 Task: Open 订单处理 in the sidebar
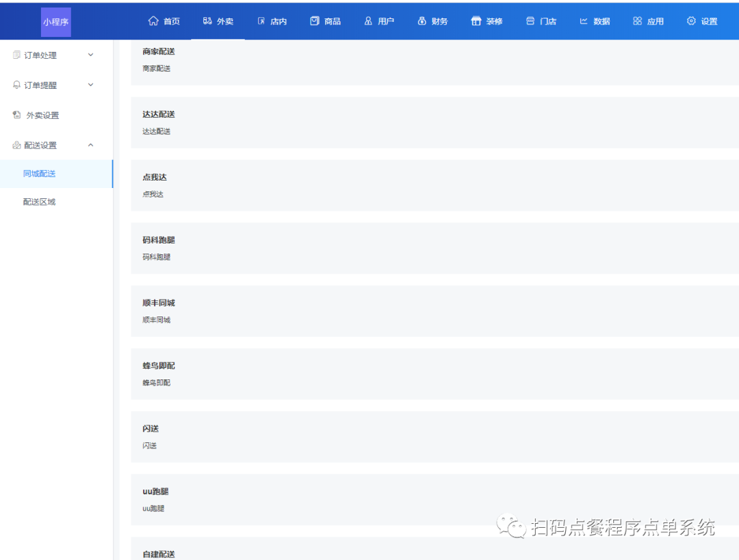click(57, 55)
